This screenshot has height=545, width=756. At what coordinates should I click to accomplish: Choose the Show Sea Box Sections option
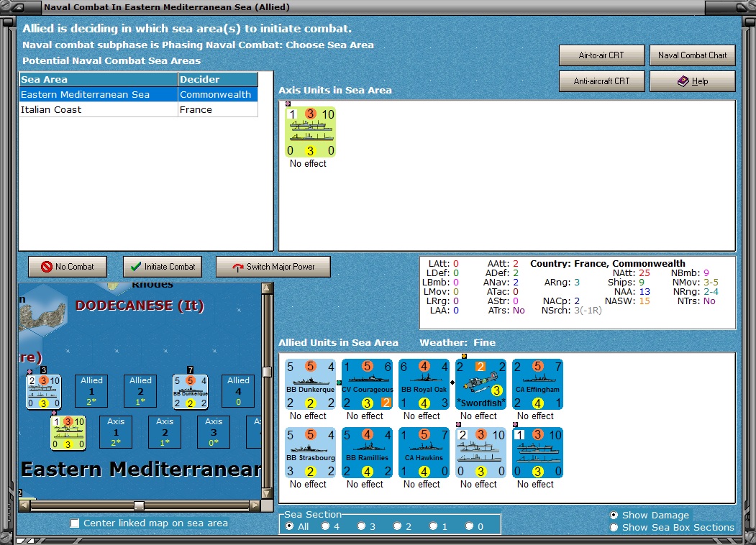(x=614, y=527)
